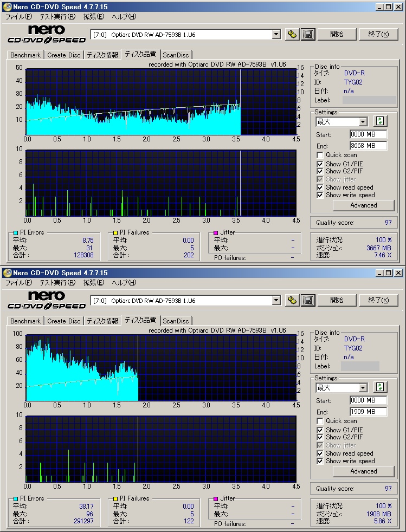Open the drive selection dropdown in bottom window
Image resolution: width=406 pixels, height=532 pixels.
point(276,300)
